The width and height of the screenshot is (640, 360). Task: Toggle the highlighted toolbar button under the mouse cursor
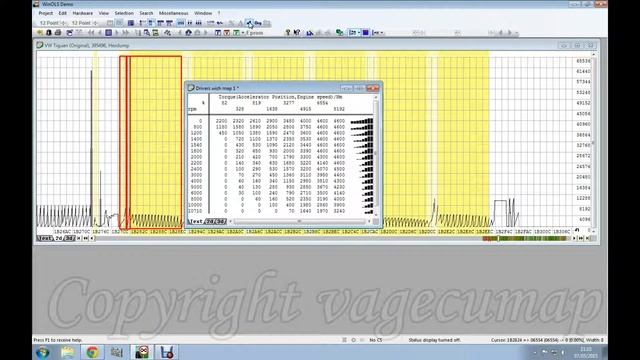tap(249, 23)
